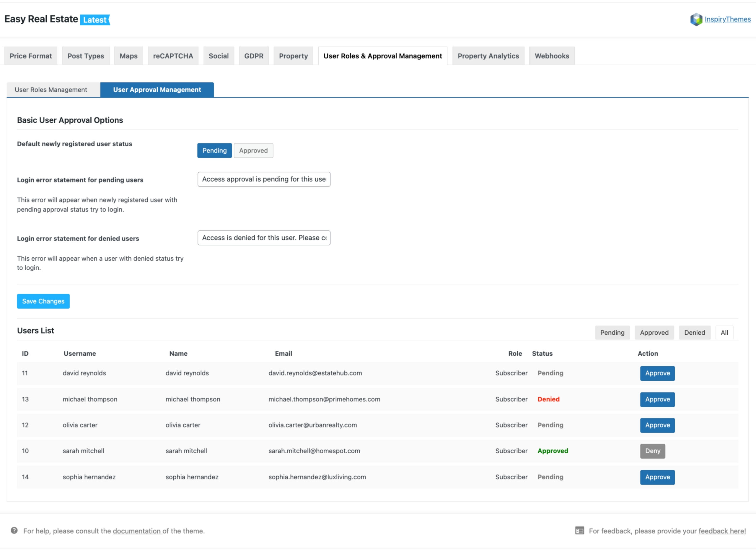Select User Roles & Approval Management tab
Viewport: 756px width, 551px height.
382,56
